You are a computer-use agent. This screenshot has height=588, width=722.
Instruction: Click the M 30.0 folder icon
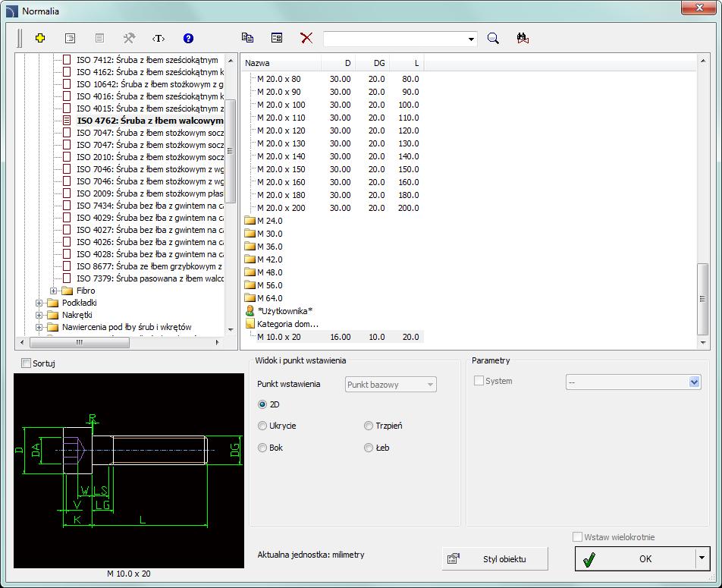pyautogui.click(x=250, y=233)
